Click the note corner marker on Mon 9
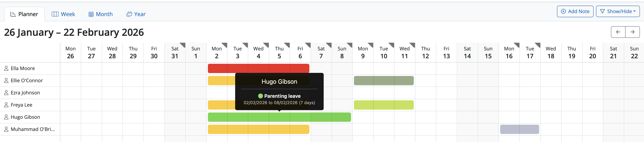This screenshot has height=142, width=644. tap(371, 45)
